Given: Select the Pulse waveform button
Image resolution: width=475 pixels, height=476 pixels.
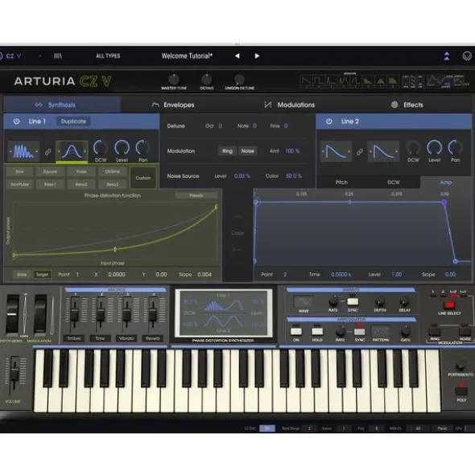Looking at the screenshot, I should [81, 172].
